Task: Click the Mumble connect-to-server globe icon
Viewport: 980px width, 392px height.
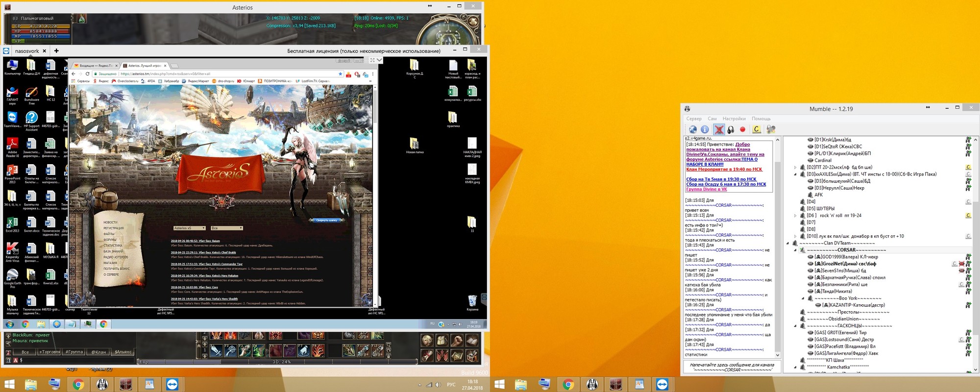Action: click(692, 129)
